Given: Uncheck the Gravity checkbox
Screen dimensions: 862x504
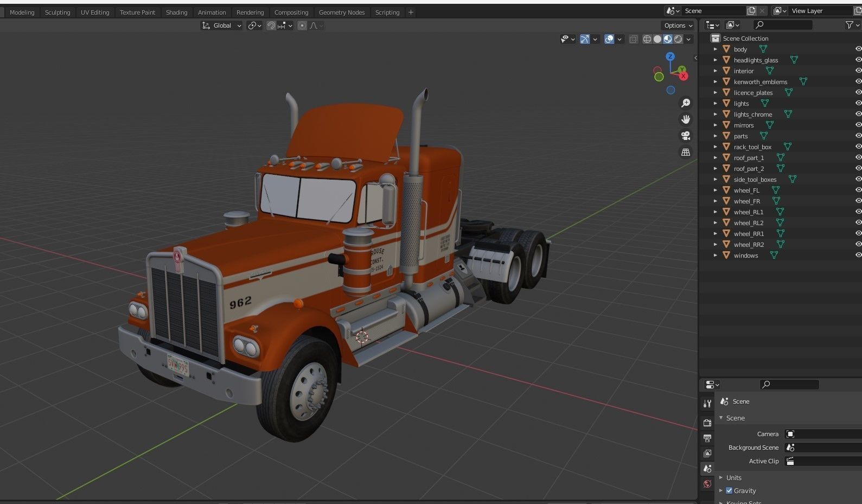Looking at the screenshot, I should tap(729, 490).
